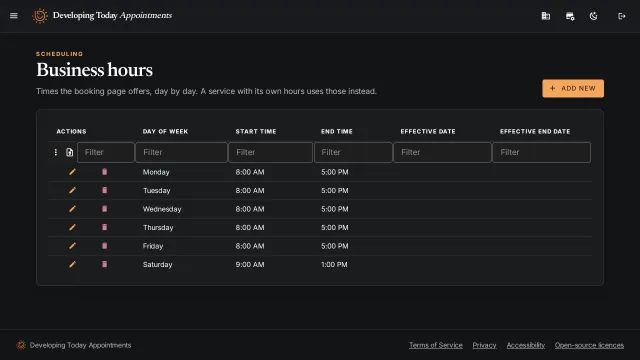Edit the Thursday business hours row
The width and height of the screenshot is (640, 360).
pos(72,227)
